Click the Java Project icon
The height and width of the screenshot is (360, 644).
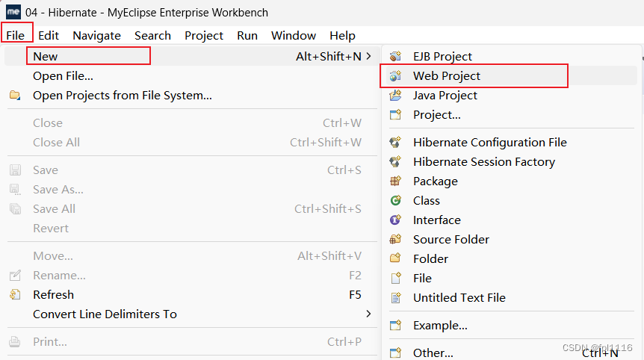395,96
